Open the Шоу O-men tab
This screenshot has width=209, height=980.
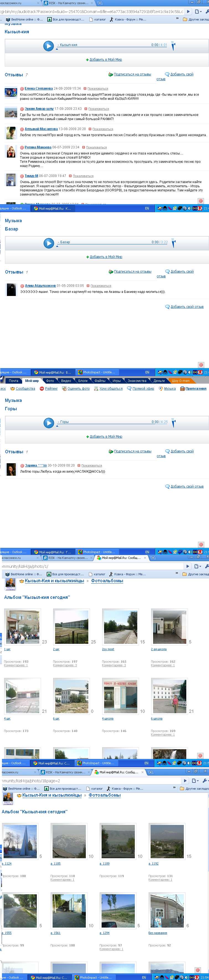(180, 381)
